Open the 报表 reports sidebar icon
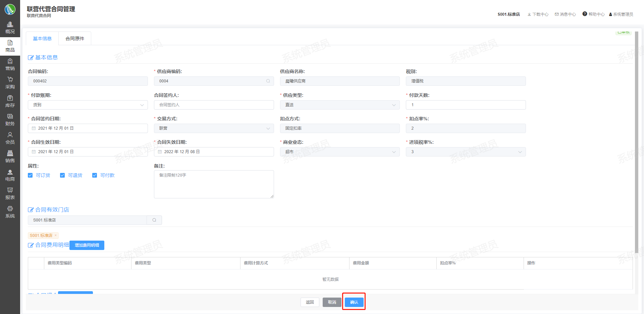Image resolution: width=644 pixels, height=314 pixels. [x=10, y=190]
